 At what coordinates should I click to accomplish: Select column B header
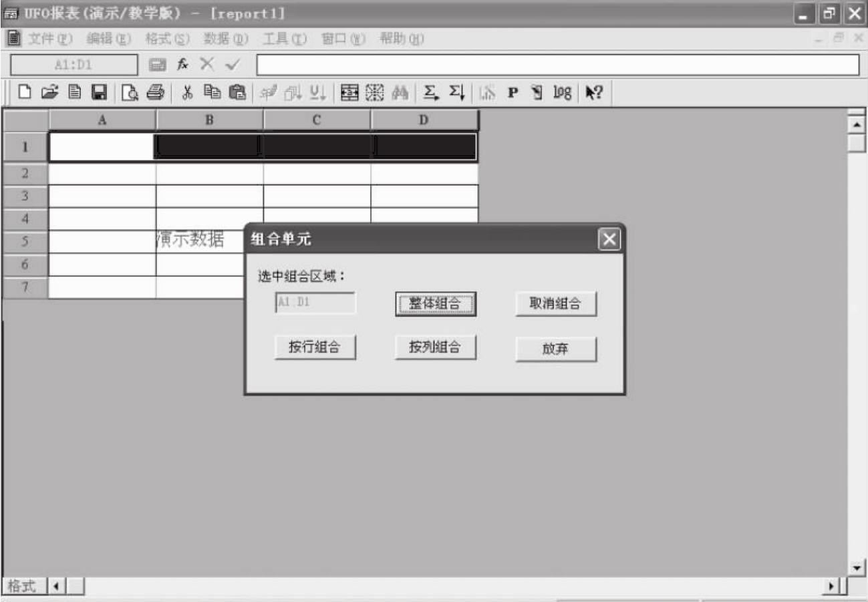[210, 120]
